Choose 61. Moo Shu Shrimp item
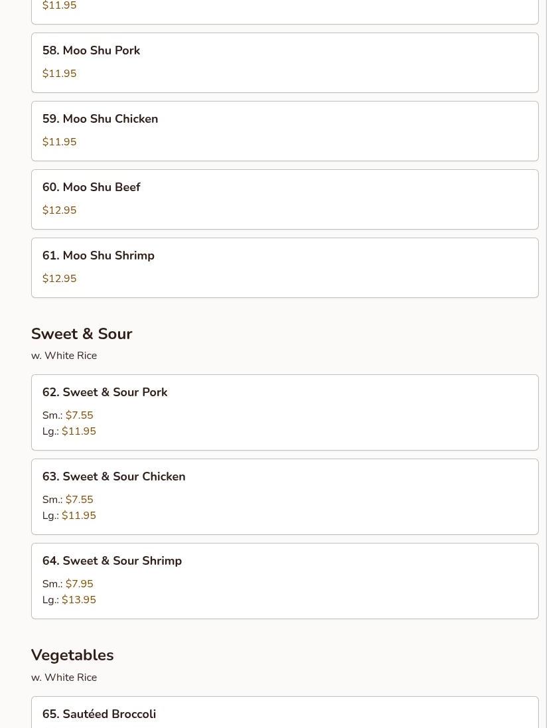The width and height of the screenshot is (560, 728). [285, 267]
